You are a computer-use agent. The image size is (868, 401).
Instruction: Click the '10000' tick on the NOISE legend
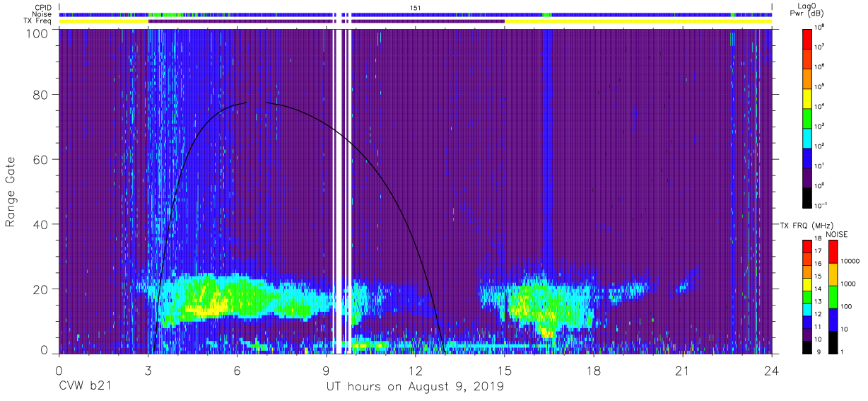[850, 262]
